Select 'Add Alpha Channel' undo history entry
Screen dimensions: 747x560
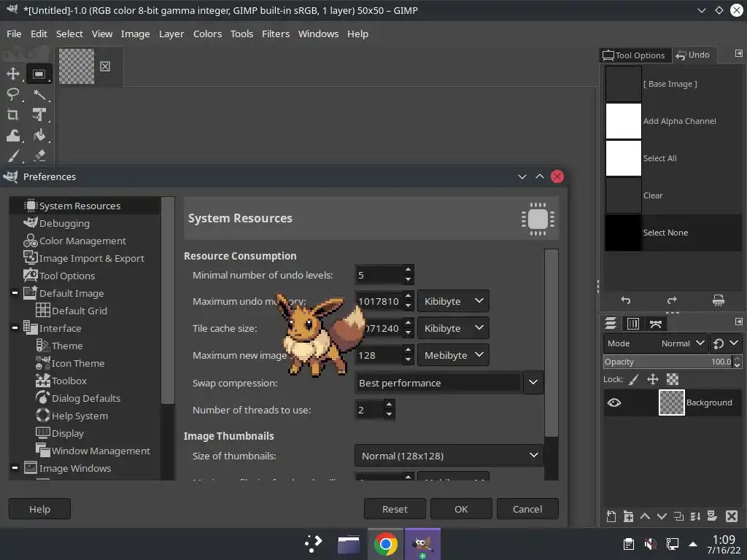(x=673, y=121)
